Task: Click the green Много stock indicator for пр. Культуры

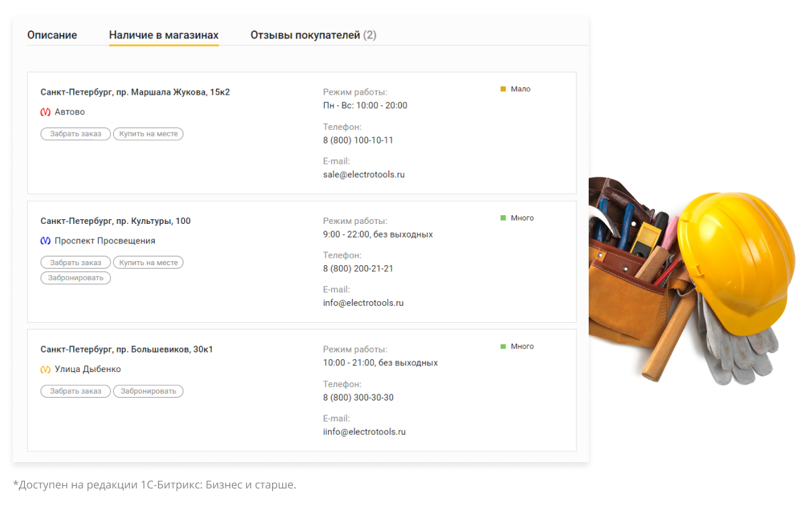Action: pyautogui.click(x=502, y=217)
